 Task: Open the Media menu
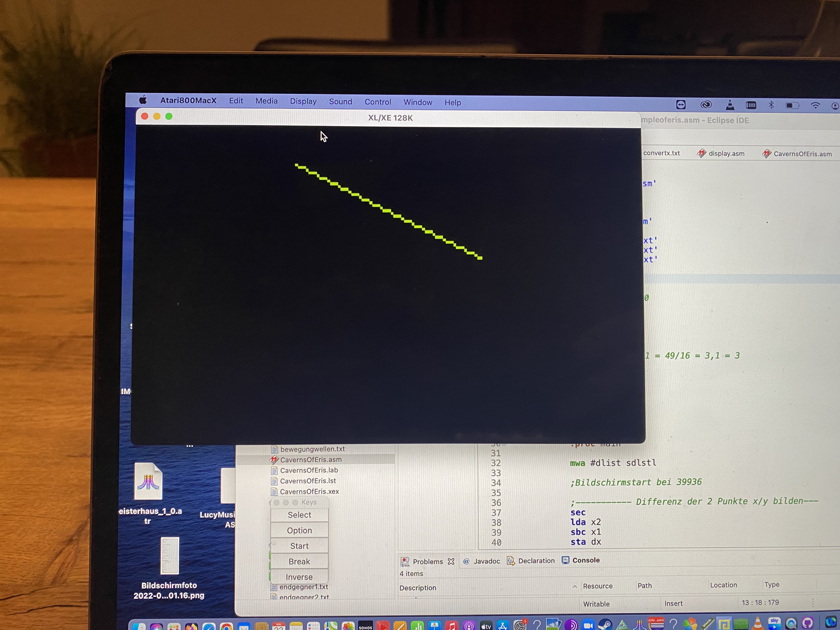click(266, 101)
